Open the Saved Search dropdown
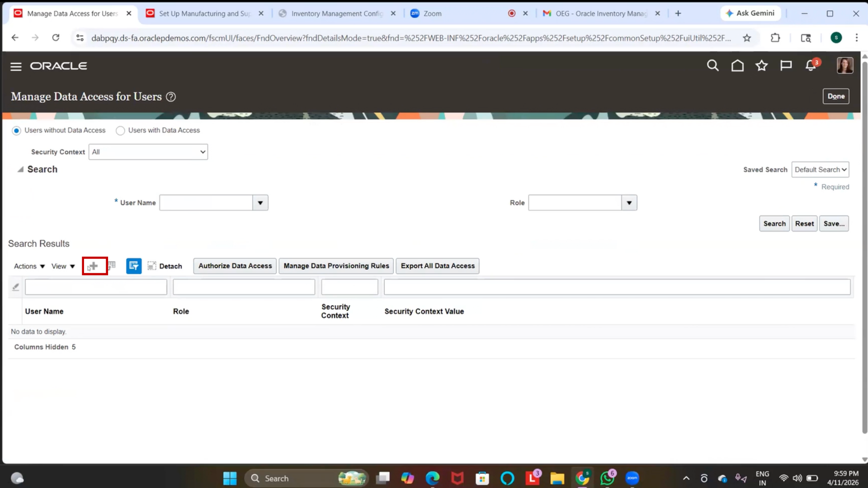 click(x=820, y=169)
